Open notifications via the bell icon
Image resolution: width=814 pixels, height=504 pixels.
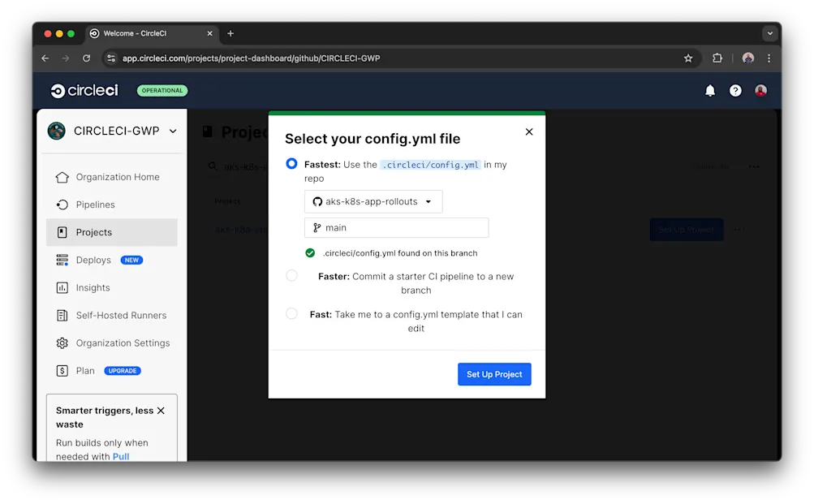pos(709,90)
